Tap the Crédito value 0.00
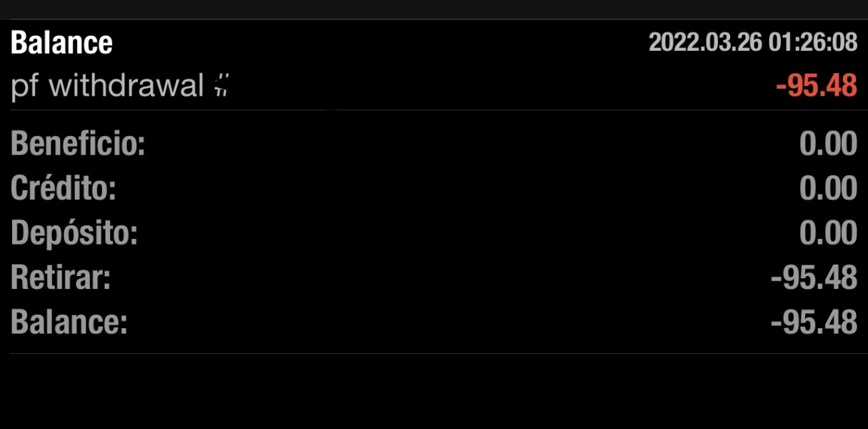Viewport: 868px width, 429px height. click(828, 189)
